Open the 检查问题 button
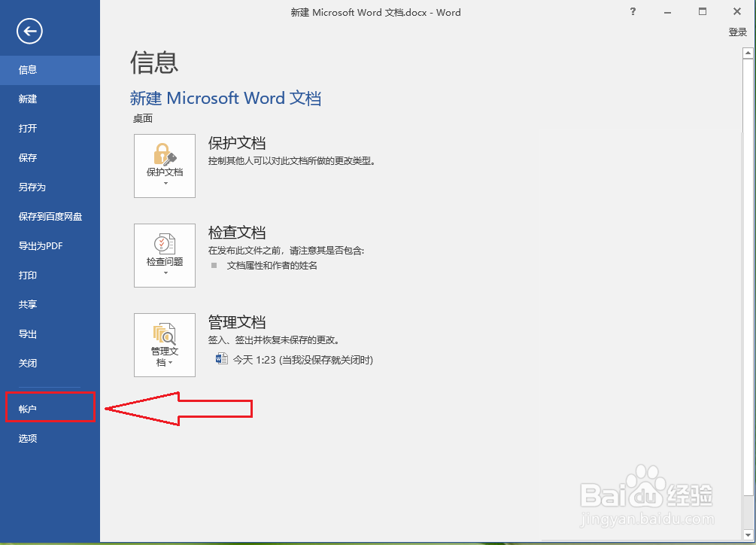Image resolution: width=756 pixels, height=545 pixels. coord(165,256)
